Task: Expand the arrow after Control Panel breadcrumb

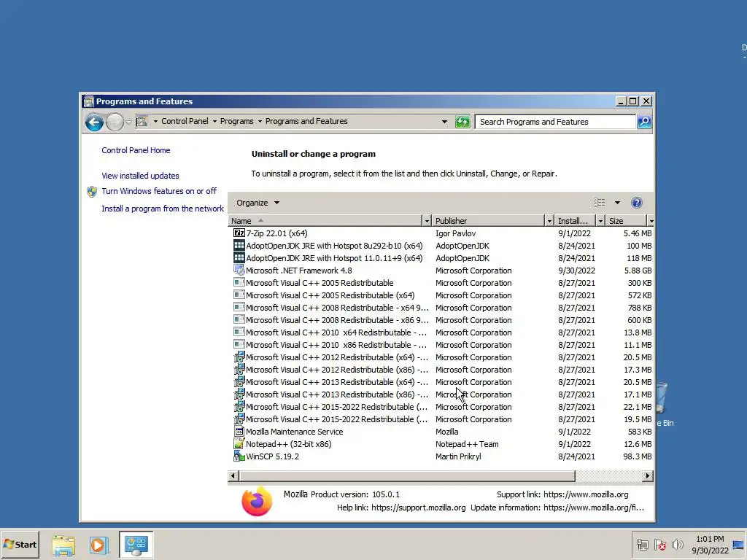Action: pos(214,122)
